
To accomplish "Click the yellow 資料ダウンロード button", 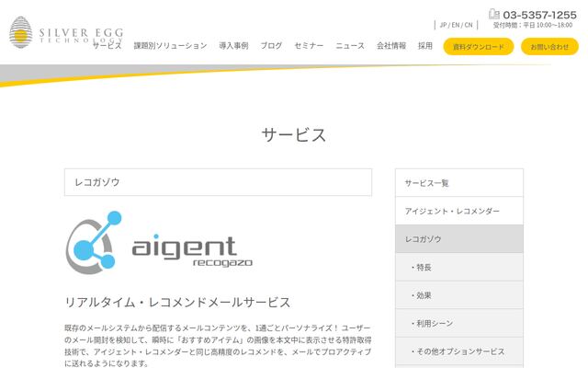I will (x=479, y=47).
